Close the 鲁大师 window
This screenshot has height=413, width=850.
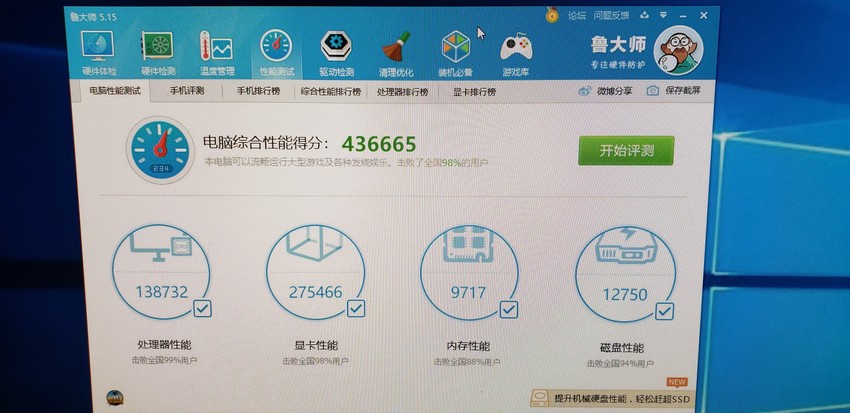coord(704,15)
